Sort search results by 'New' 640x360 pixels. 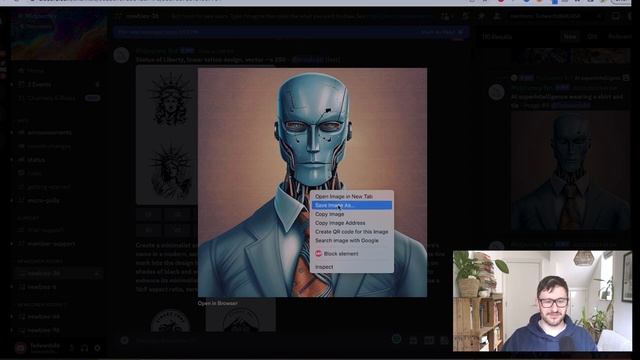coord(570,36)
